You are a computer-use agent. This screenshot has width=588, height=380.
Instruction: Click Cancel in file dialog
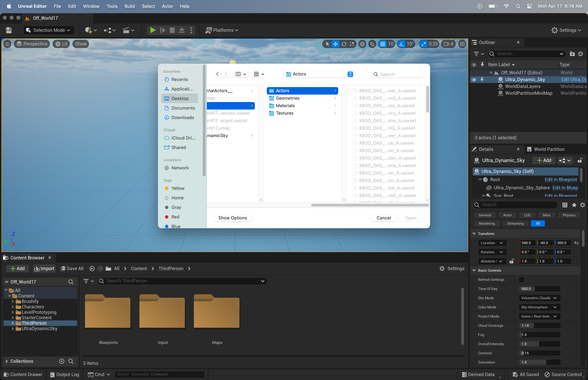pyautogui.click(x=383, y=218)
